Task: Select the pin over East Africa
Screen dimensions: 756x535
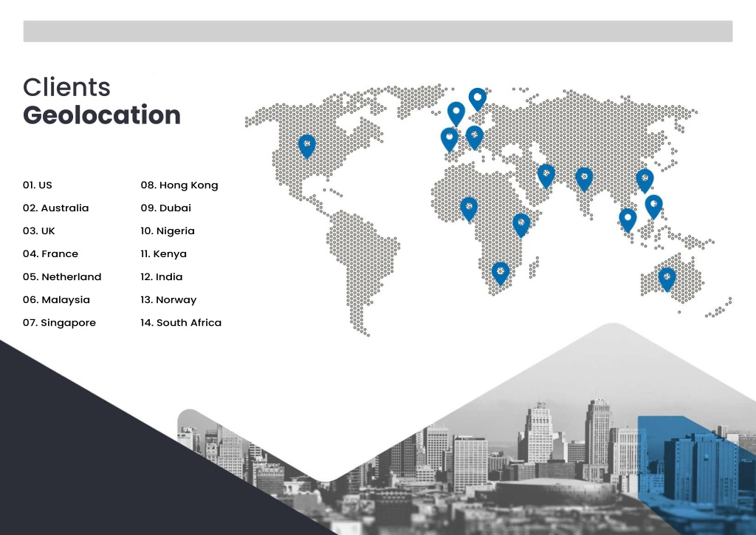Action: click(521, 225)
